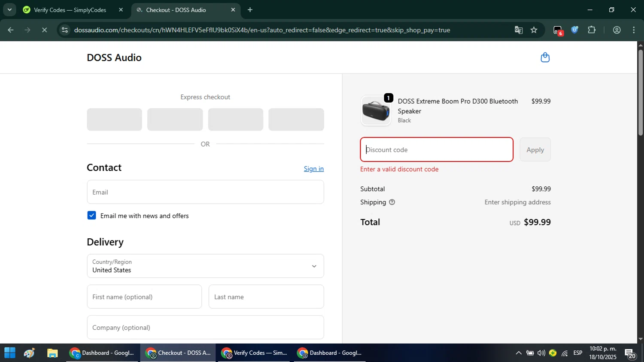644x362 pixels.
Task: Open the Verify Codes taskbar Chrome window
Action: tap(254, 353)
